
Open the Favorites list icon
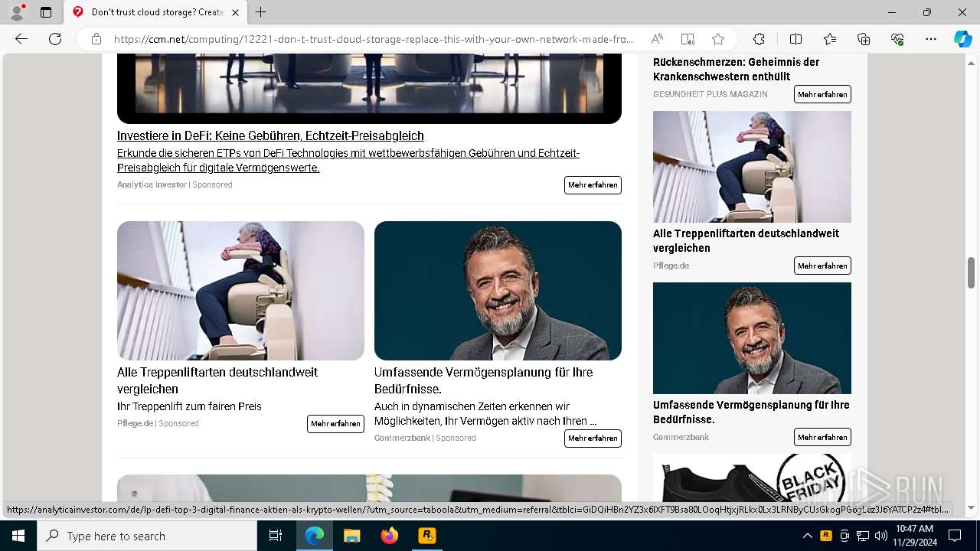pos(830,39)
